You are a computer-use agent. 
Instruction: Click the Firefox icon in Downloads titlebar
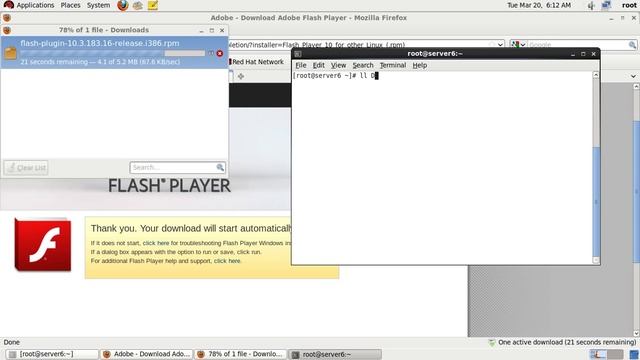pos(7,30)
